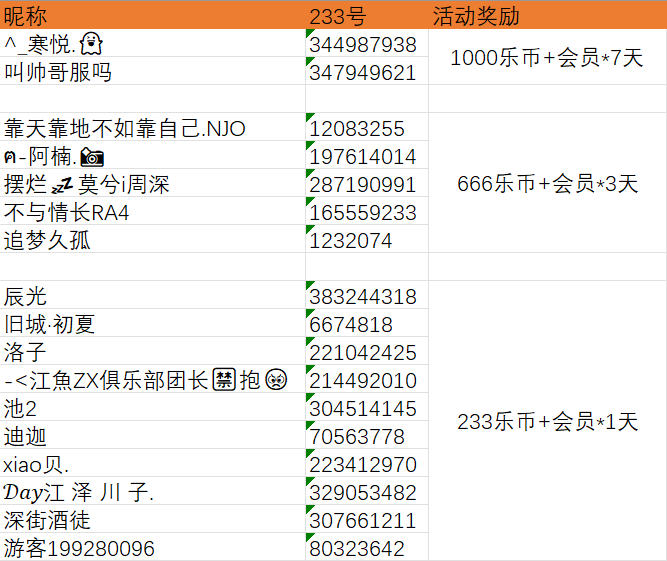Screen dimensions: 667x561
Task: Click the nickname cell xiao贝.
Action: [152, 464]
